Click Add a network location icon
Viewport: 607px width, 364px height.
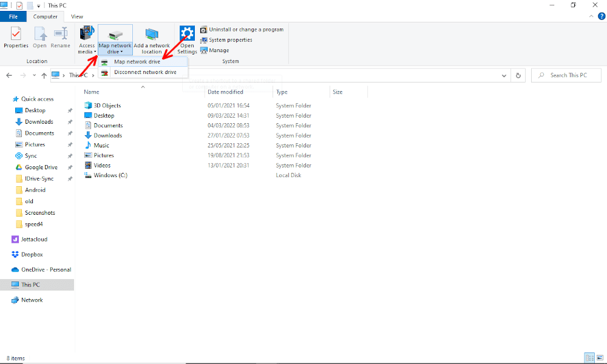pyautogui.click(x=152, y=34)
